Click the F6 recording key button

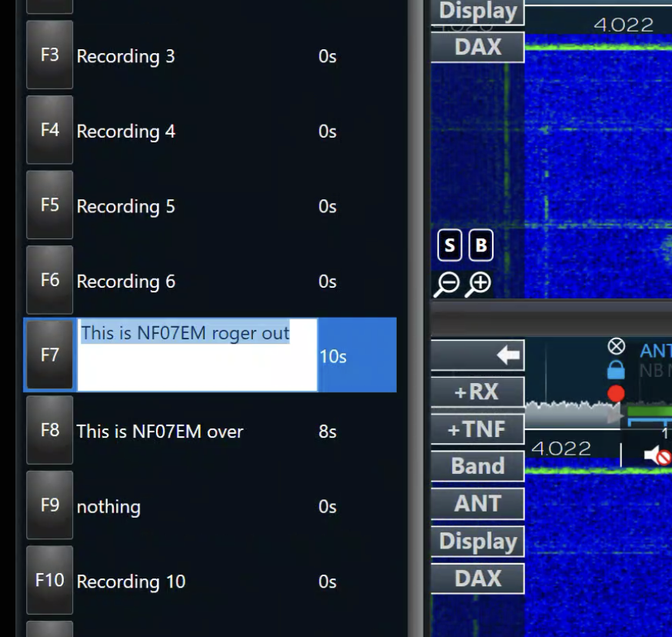(x=50, y=280)
